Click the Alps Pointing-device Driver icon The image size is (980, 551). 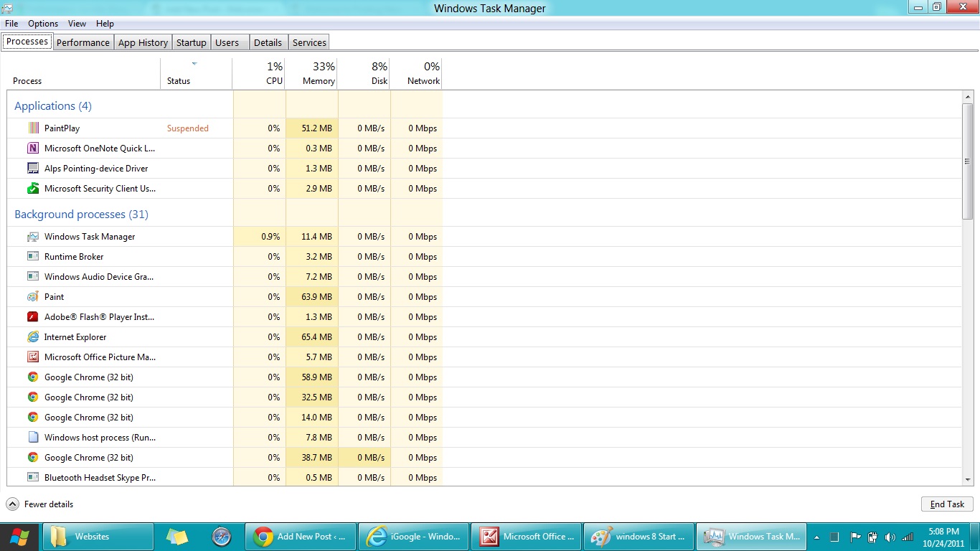click(33, 168)
